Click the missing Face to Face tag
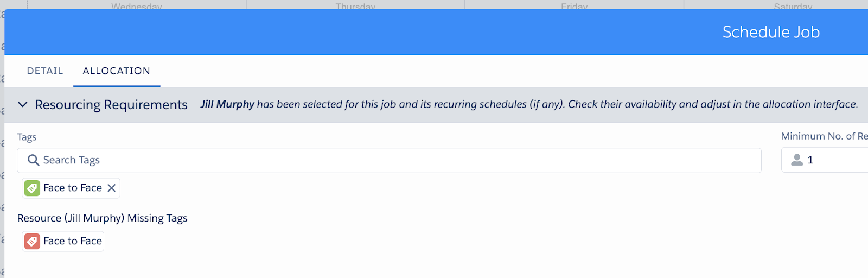This screenshot has height=278, width=868. (x=63, y=241)
